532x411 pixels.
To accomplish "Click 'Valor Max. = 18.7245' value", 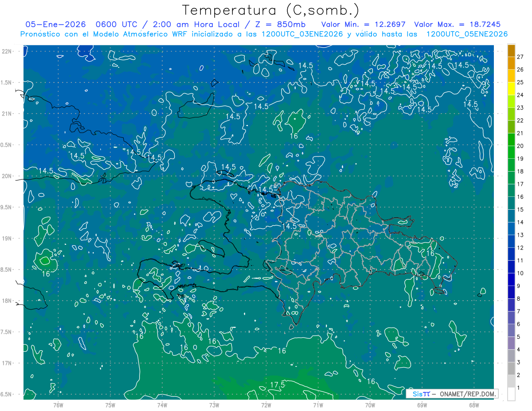I will (x=457, y=25).
